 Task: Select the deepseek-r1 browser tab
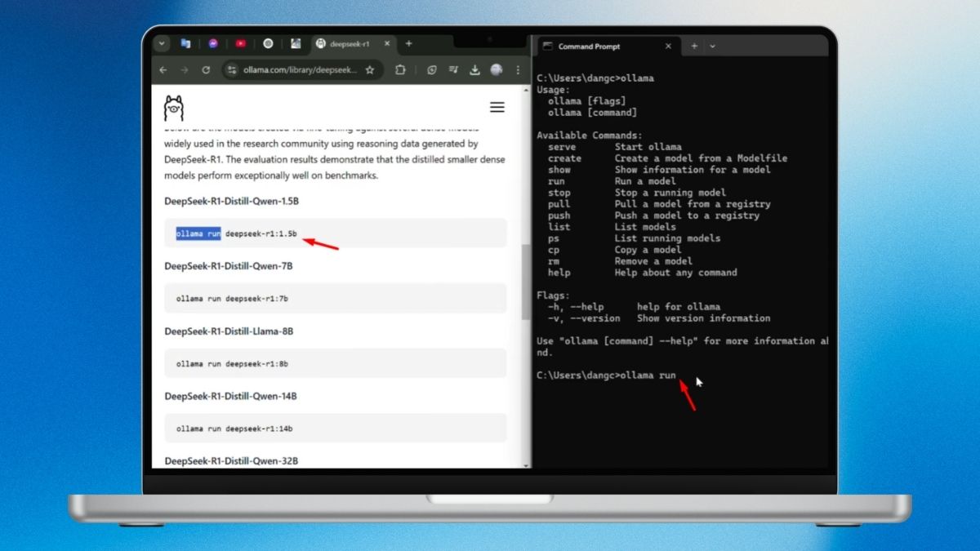click(351, 44)
